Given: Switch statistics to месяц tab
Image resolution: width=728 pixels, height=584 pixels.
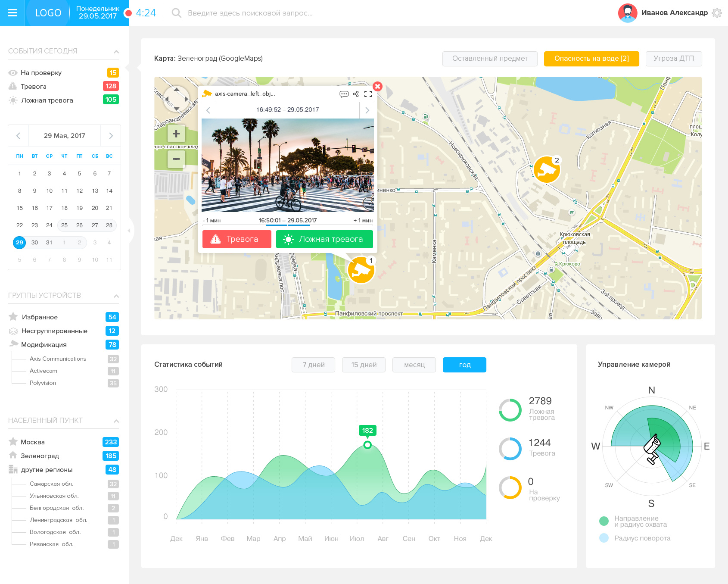Looking at the screenshot, I should coord(414,365).
